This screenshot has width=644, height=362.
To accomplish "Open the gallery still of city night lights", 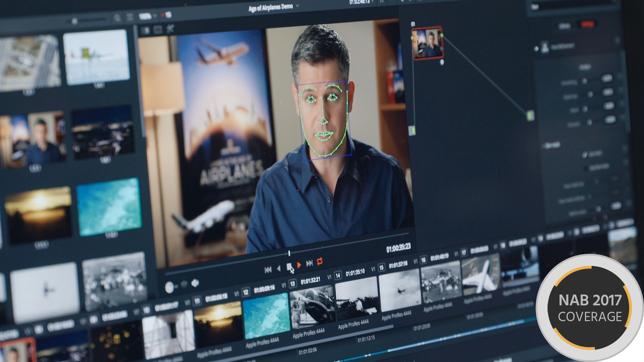I will pyautogui.click(x=103, y=132).
